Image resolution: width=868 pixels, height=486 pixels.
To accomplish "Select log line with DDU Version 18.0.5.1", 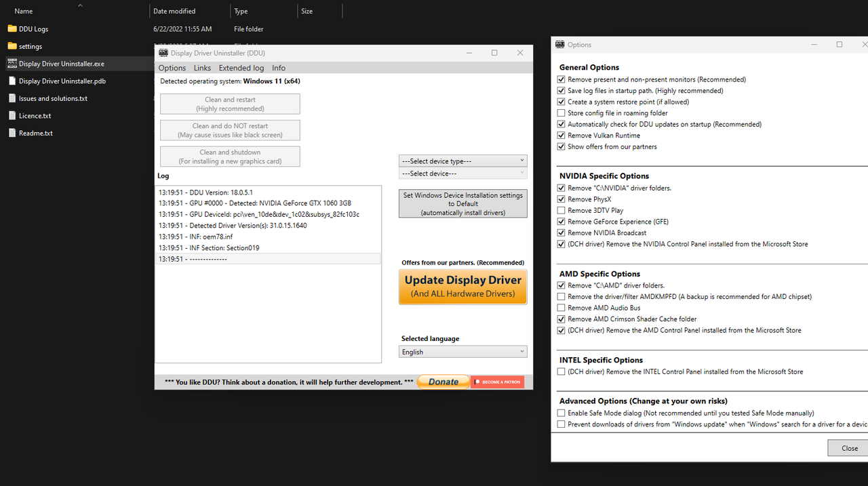I will tap(268, 193).
